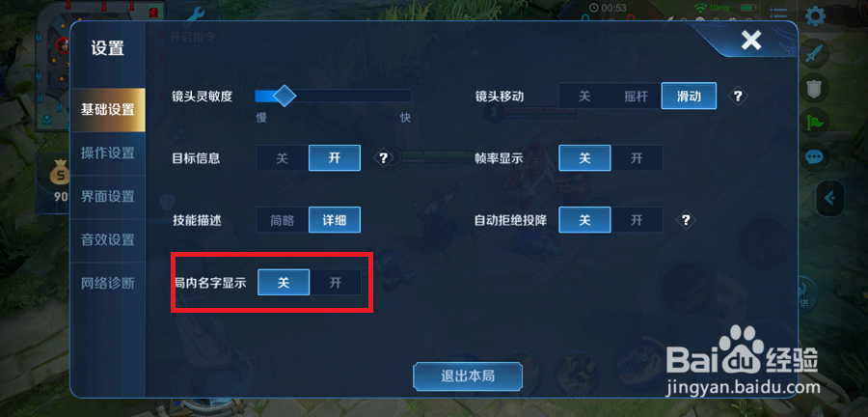Image resolution: width=868 pixels, height=417 pixels.
Task: Click the question mark beside 目标信息
Action: pyautogui.click(x=383, y=158)
